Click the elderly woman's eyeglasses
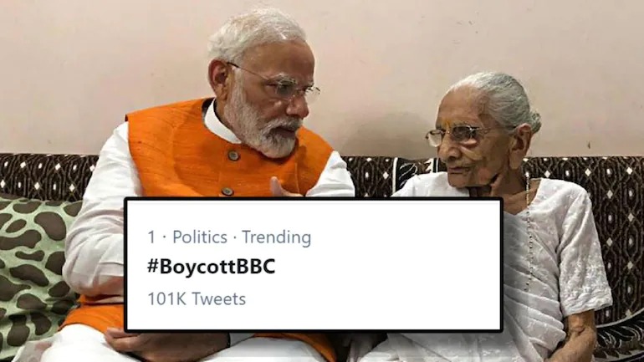The width and height of the screenshot is (644, 362). click(x=456, y=135)
